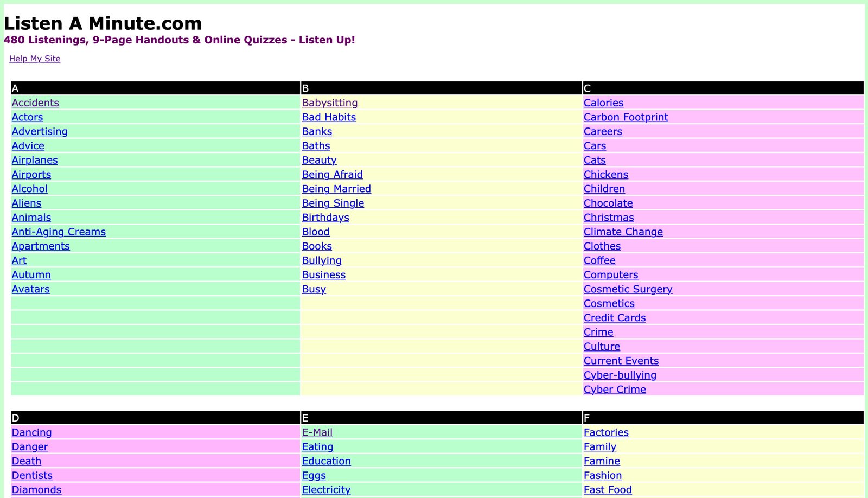Open the Help My Site link

[35, 59]
